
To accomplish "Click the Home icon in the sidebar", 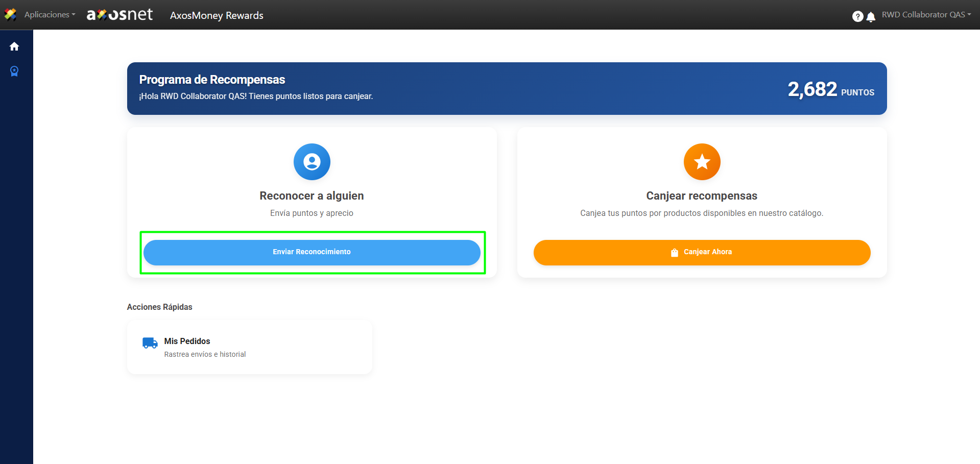I will (x=14, y=46).
